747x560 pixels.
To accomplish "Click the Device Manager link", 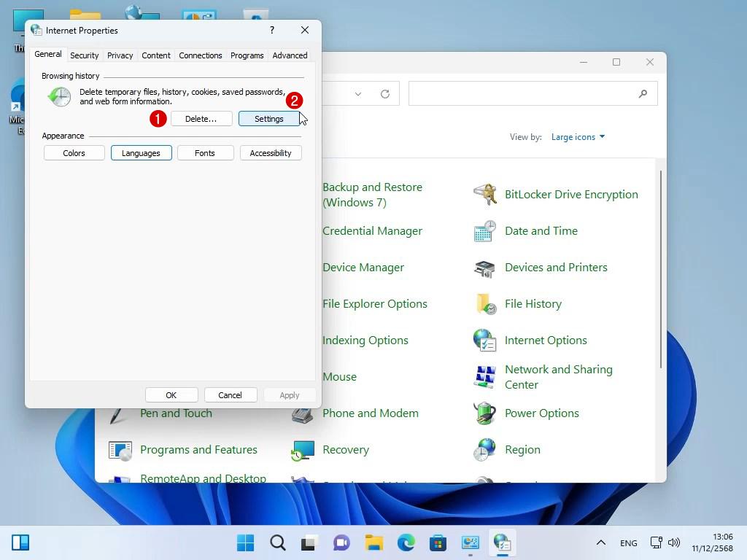I will pos(363,268).
